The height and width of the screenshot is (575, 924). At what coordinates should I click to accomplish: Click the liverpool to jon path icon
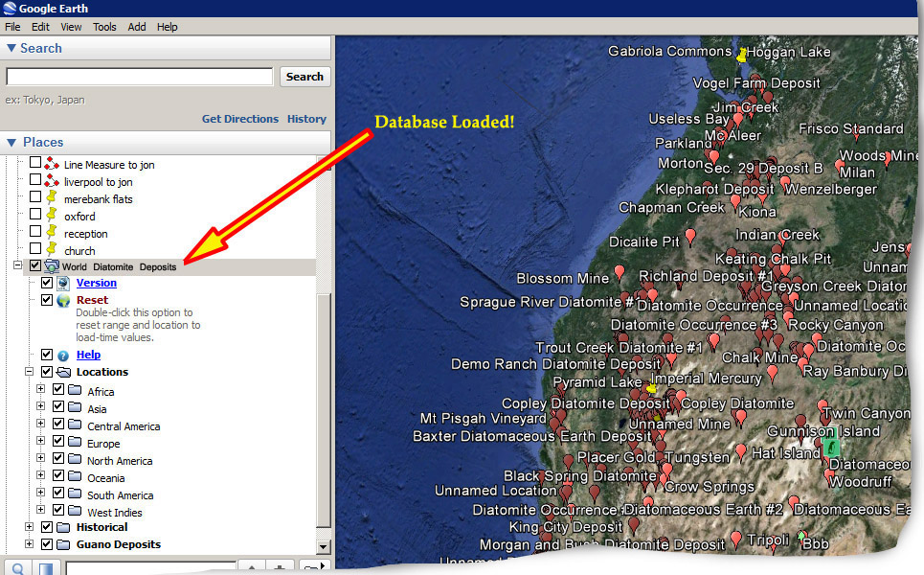click(52, 180)
